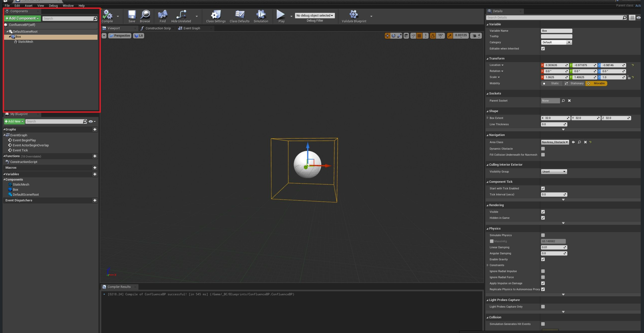Switch to the Event Graph tab
This screenshot has width=644, height=333.
pyautogui.click(x=192, y=28)
